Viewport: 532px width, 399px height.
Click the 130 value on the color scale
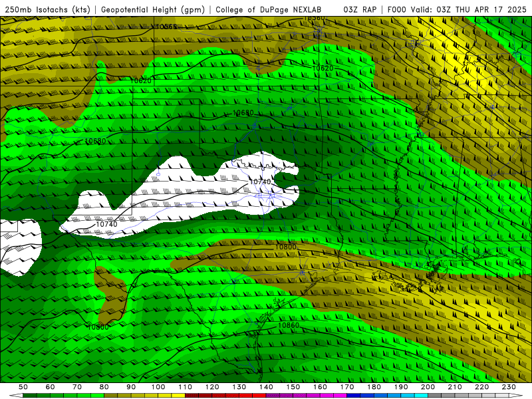point(239,387)
